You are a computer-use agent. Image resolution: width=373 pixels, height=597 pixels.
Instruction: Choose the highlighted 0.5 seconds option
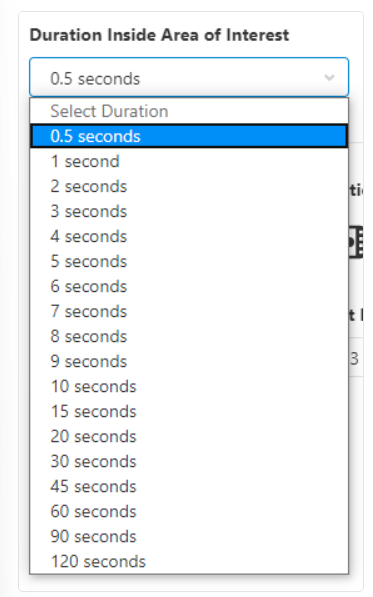tap(189, 136)
